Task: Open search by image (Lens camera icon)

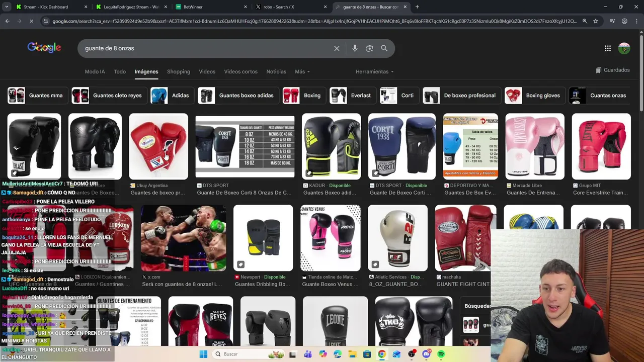Action: pos(369,48)
